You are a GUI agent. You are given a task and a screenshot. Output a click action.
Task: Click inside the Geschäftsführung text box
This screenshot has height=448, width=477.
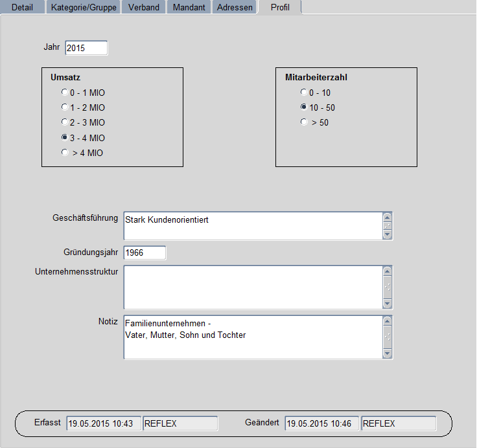tap(251, 226)
